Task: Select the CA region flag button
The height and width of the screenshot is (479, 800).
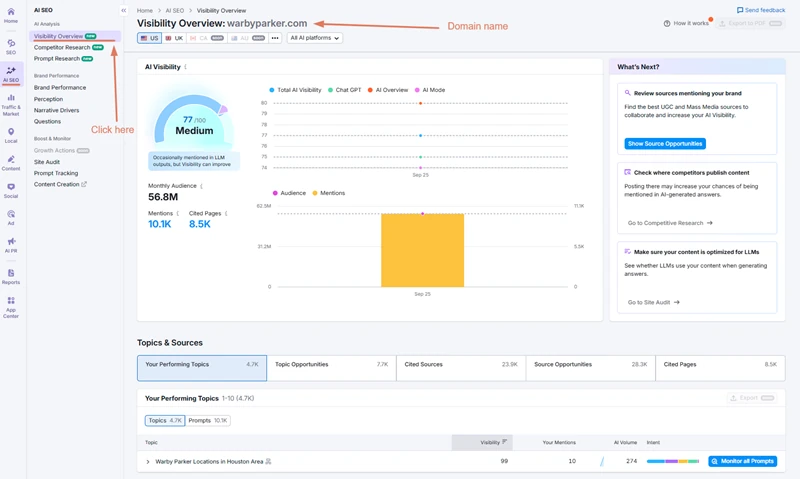Action: tap(206, 38)
